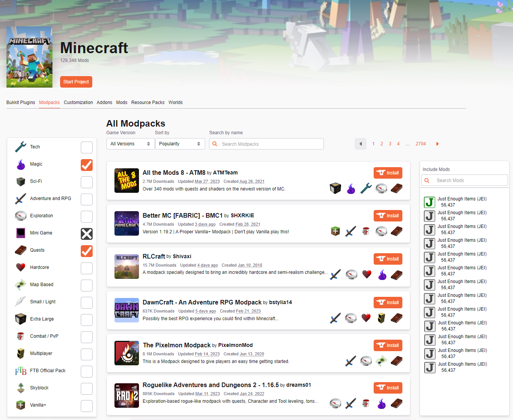Clear the excluded Mini Game checkbox
513x420 pixels.
tap(87, 234)
